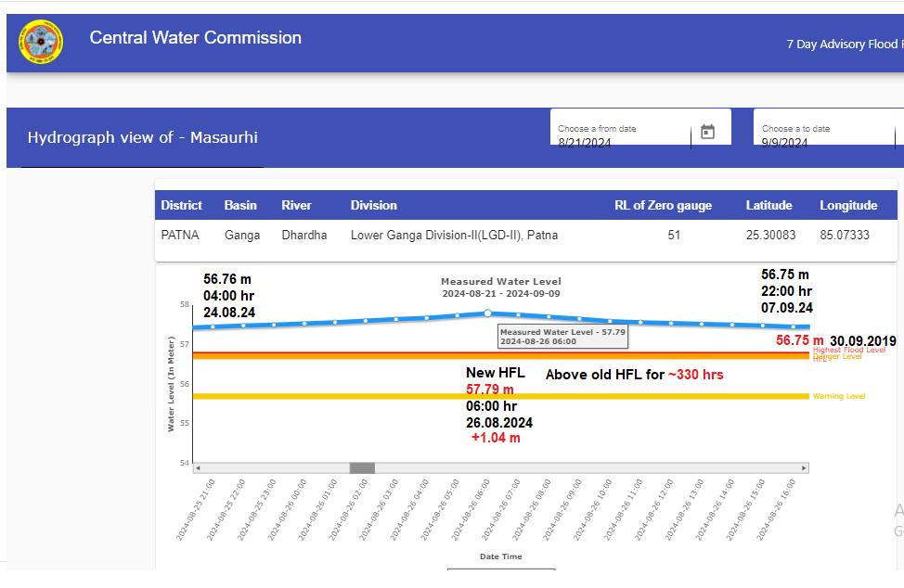
Task: Click the District column header
Action: click(x=181, y=205)
